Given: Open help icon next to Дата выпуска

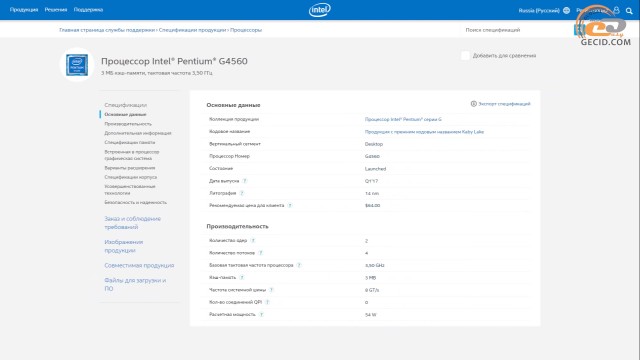Looking at the screenshot, I should click(245, 181).
